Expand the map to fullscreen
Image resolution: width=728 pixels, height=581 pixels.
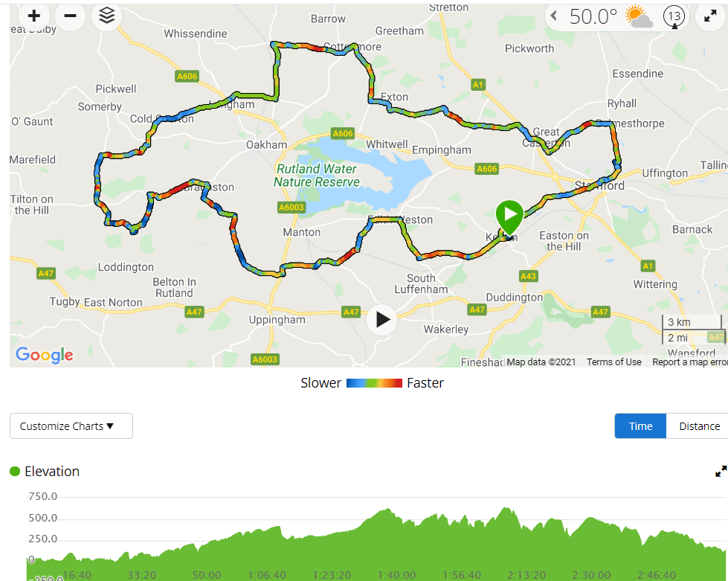pos(710,16)
